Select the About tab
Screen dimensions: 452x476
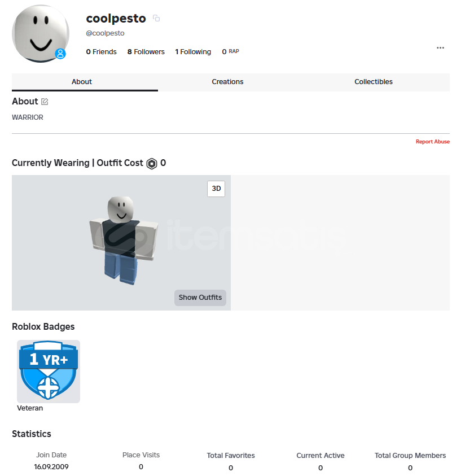(x=82, y=82)
